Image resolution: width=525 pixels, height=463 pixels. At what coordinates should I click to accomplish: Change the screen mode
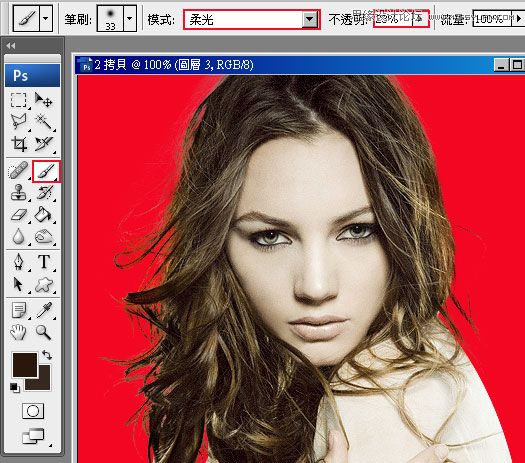(x=33, y=436)
